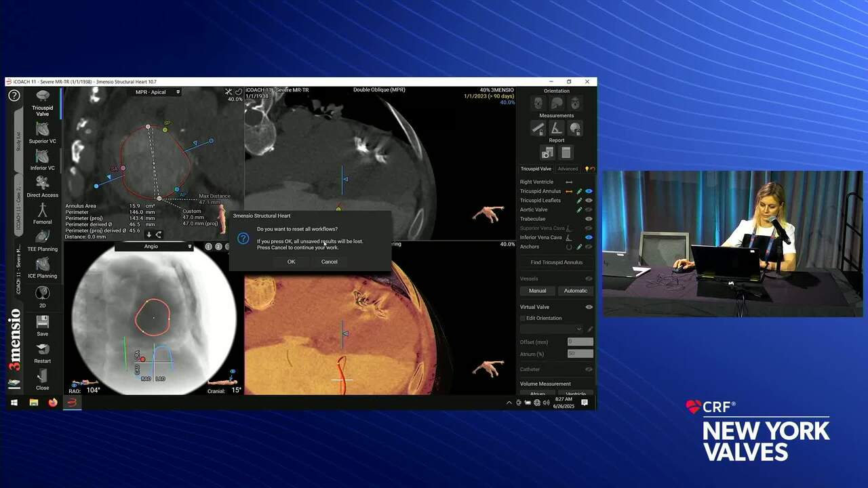Click the scissors tool in MPR view

click(x=229, y=91)
